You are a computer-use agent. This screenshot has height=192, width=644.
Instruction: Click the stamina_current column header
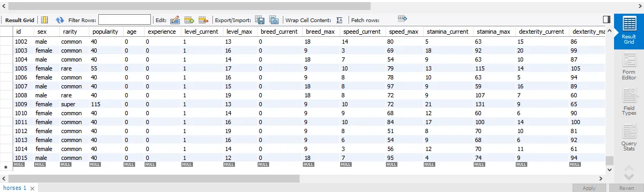[x=448, y=32]
